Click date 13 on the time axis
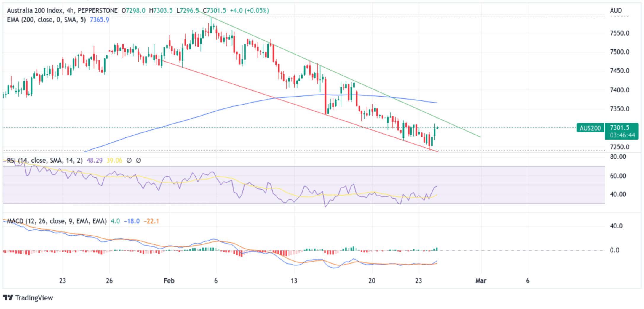The height and width of the screenshot is (309, 644). coord(294,281)
